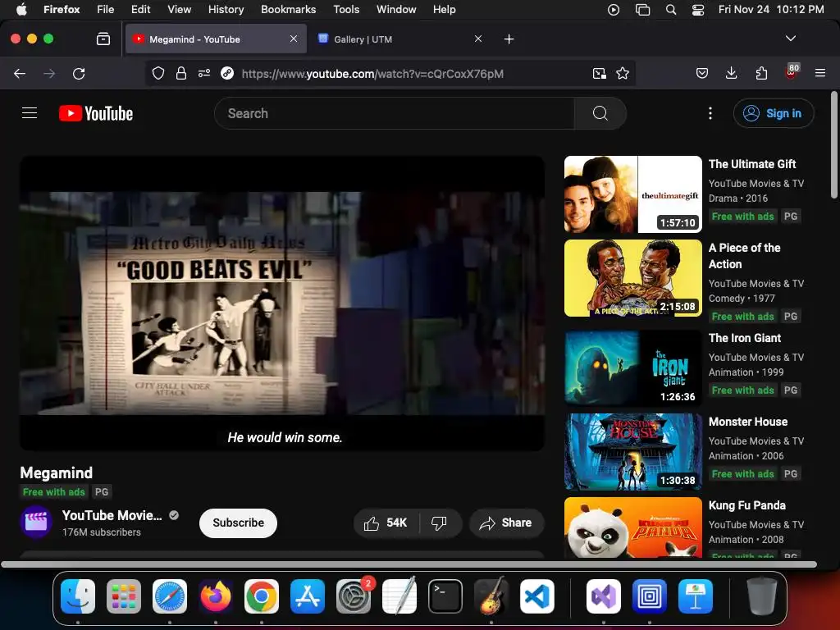The height and width of the screenshot is (630, 840).
Task: Open UTM app from the dock
Action: click(x=649, y=596)
